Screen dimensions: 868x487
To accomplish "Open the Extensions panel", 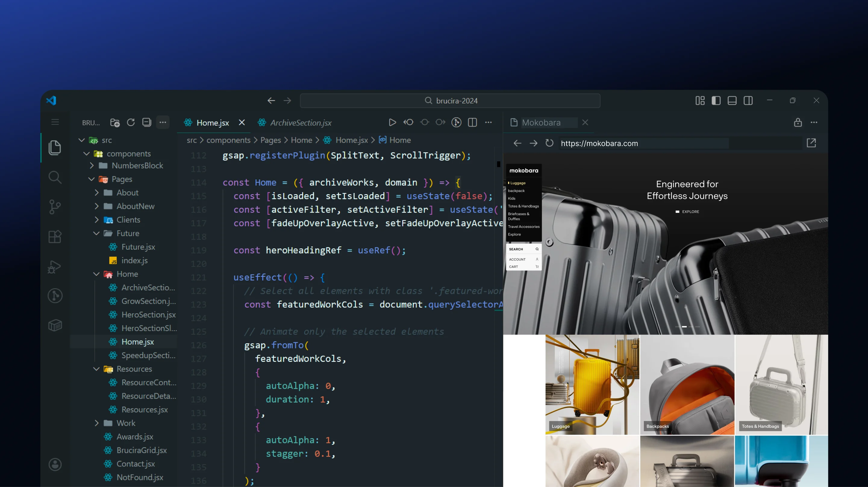I will click(x=55, y=236).
